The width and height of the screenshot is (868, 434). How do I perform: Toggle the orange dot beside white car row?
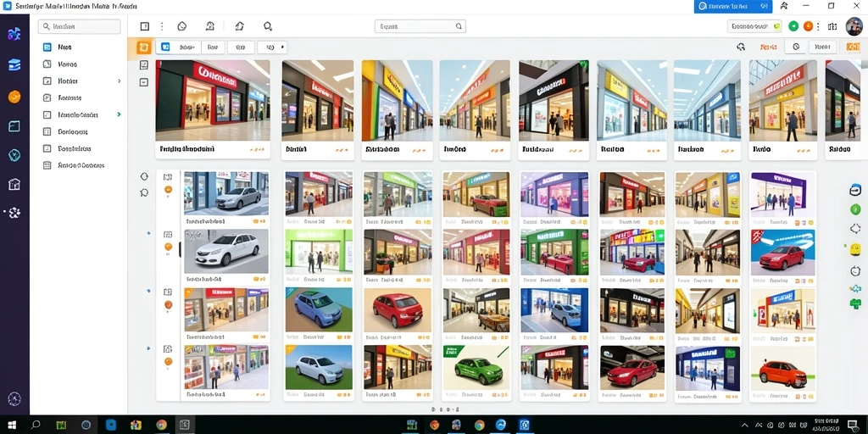click(x=169, y=247)
